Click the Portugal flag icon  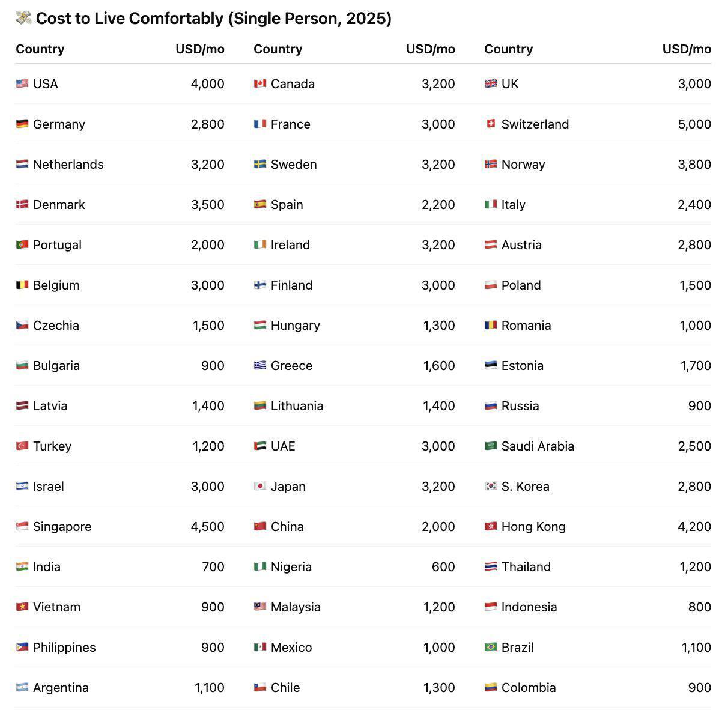tap(22, 244)
